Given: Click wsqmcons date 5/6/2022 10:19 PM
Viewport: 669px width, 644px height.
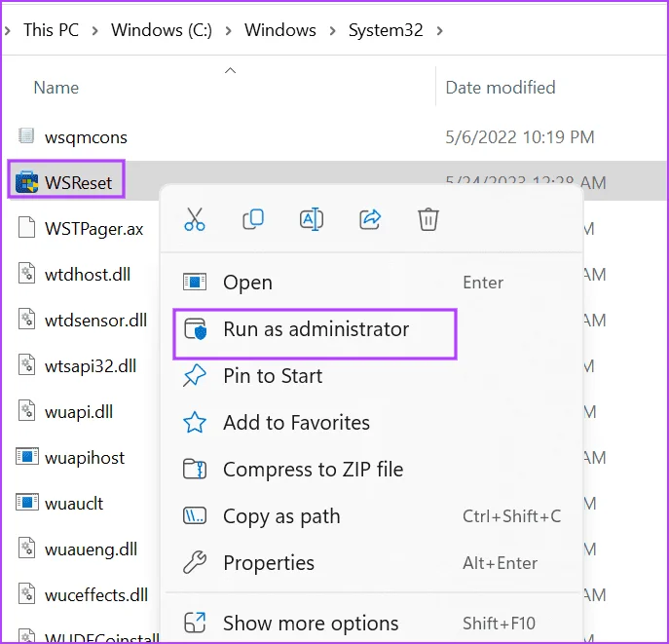Looking at the screenshot, I should 520,137.
